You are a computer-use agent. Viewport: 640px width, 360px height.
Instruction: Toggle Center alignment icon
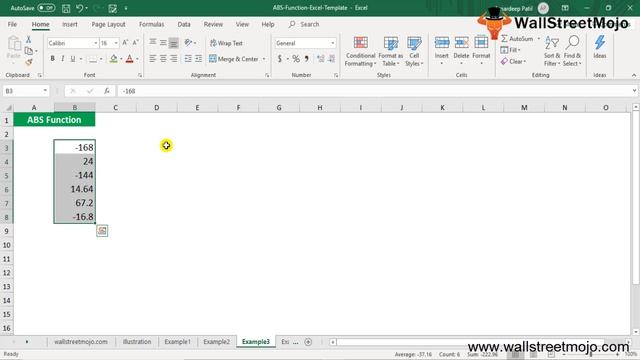163,59
